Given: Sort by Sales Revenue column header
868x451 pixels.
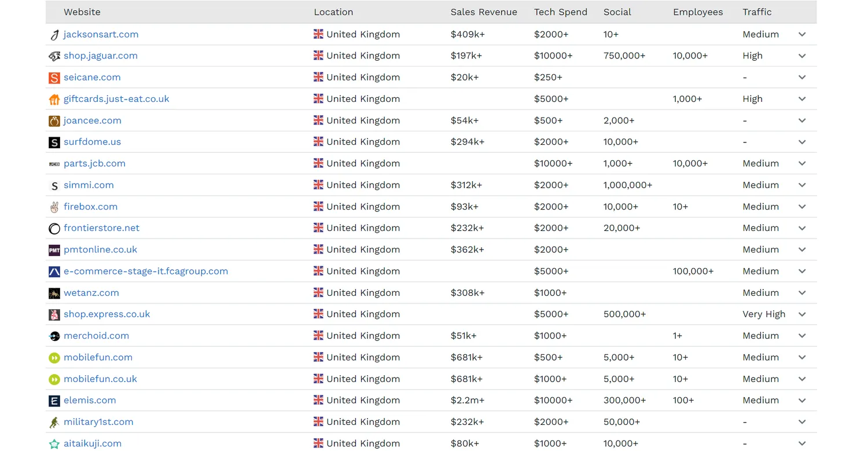Looking at the screenshot, I should 484,12.
